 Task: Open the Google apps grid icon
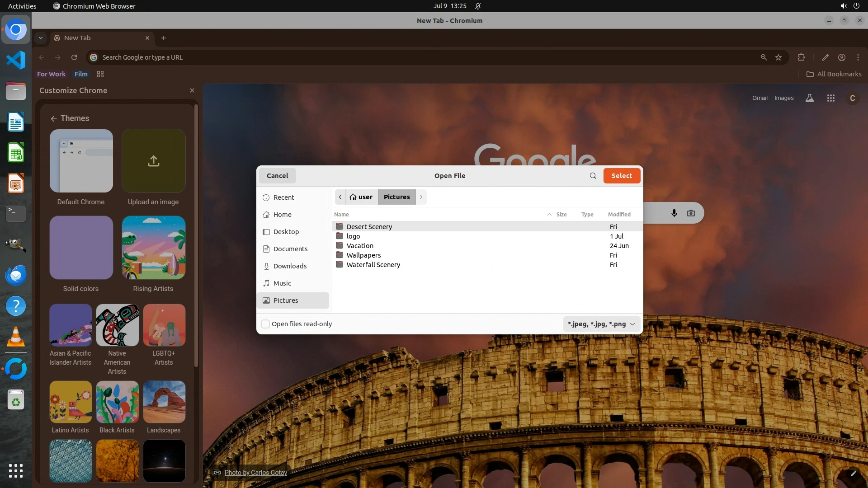coord(830,98)
